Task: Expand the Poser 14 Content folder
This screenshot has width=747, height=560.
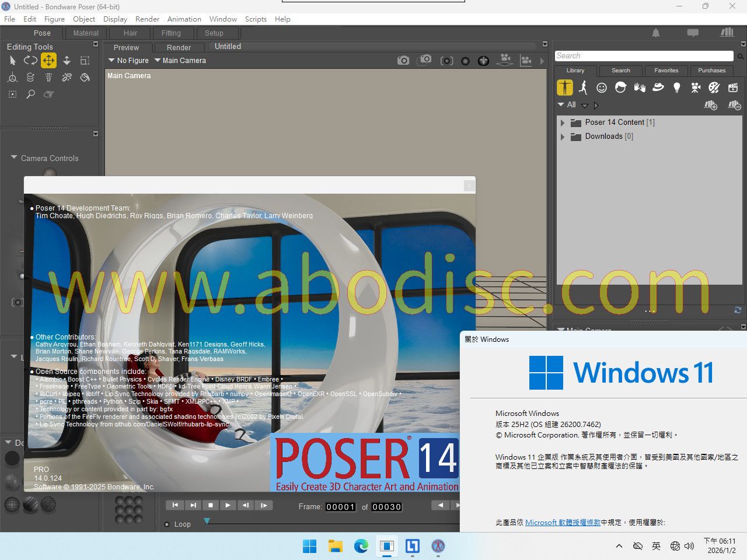Action: (563, 123)
